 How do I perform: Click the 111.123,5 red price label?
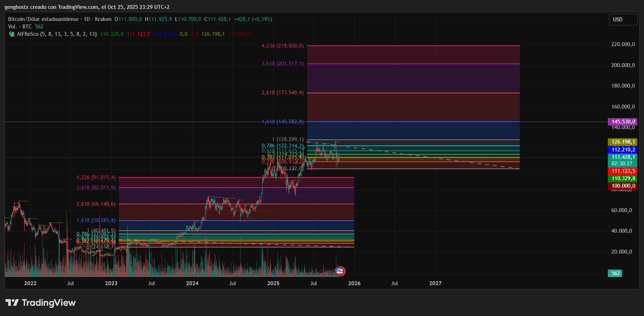[x=622, y=171]
